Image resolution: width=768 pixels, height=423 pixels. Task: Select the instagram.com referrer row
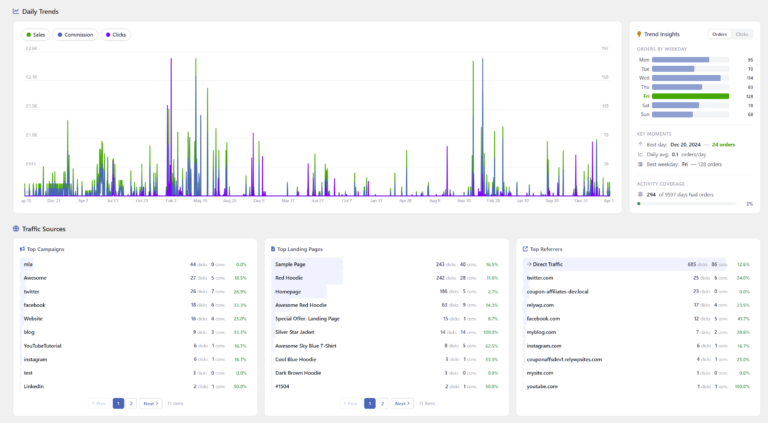(x=638, y=346)
